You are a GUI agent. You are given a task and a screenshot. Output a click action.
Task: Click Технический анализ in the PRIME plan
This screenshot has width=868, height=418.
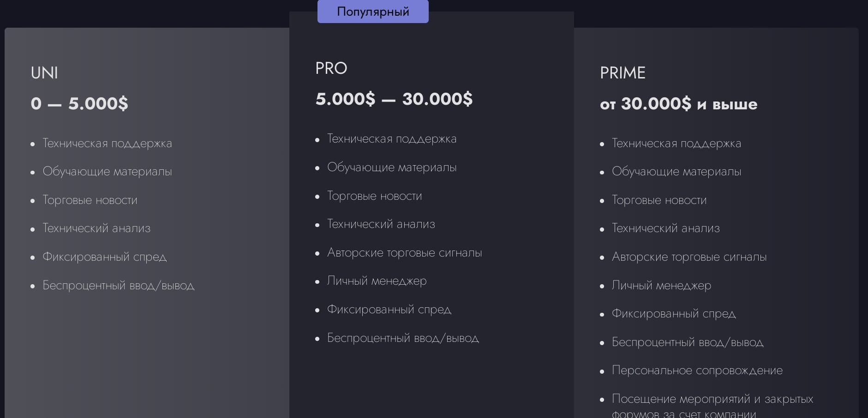pyautogui.click(x=666, y=228)
